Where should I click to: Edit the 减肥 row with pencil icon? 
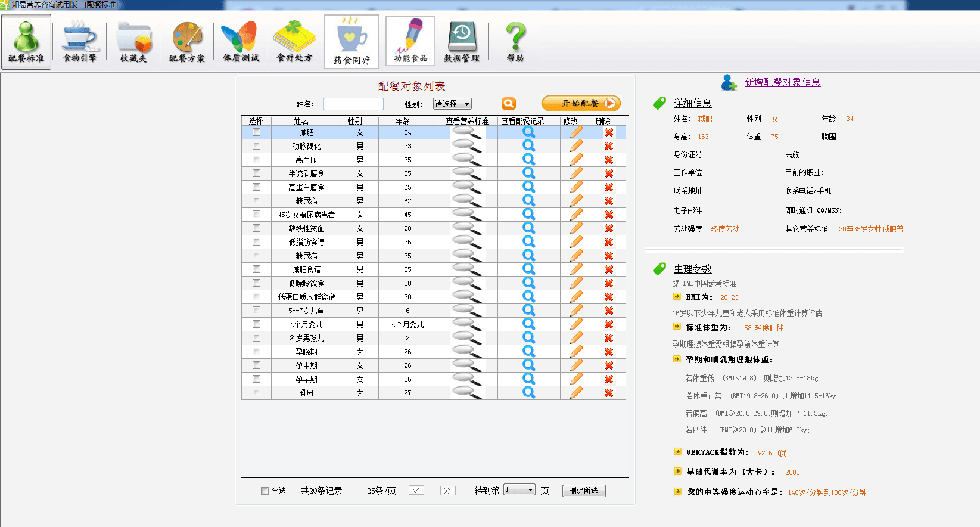(576, 132)
